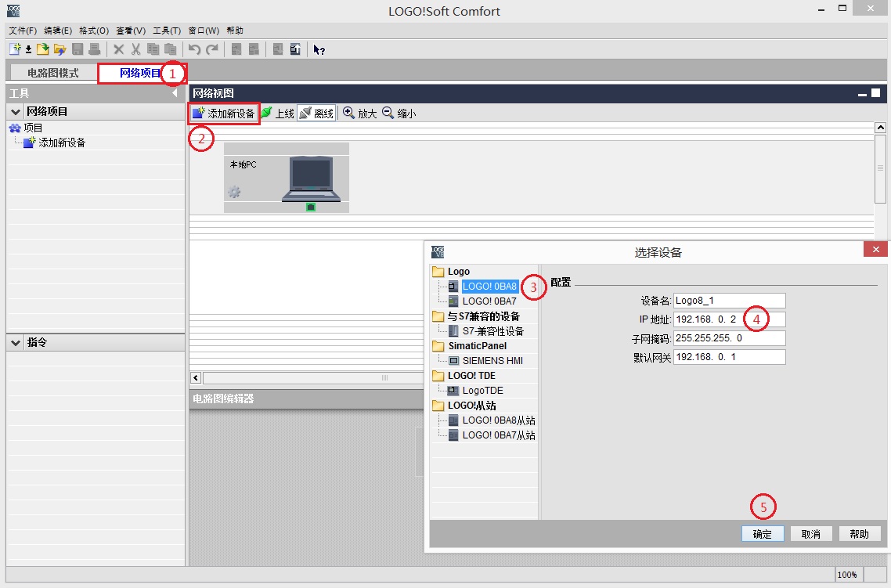Click the 设备名 input field
The width and height of the screenshot is (891, 588).
[x=730, y=301]
